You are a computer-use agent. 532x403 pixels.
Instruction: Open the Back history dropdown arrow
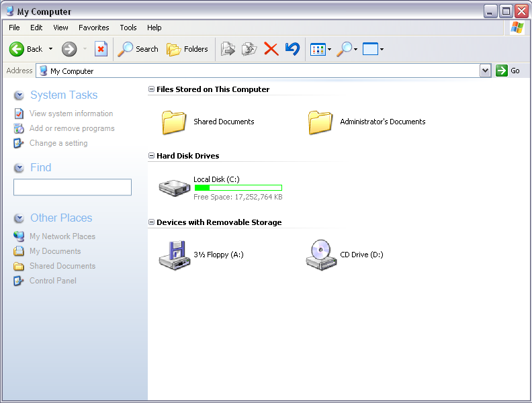(50, 49)
